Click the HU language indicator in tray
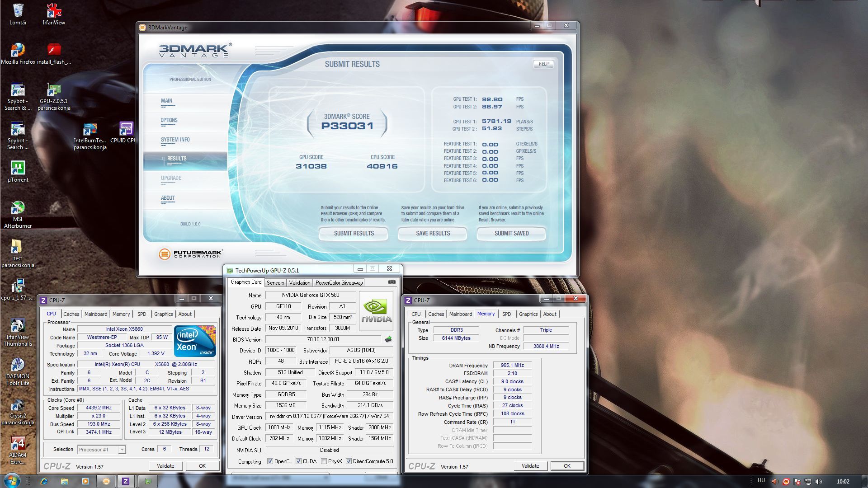The height and width of the screenshot is (488, 868). click(761, 481)
